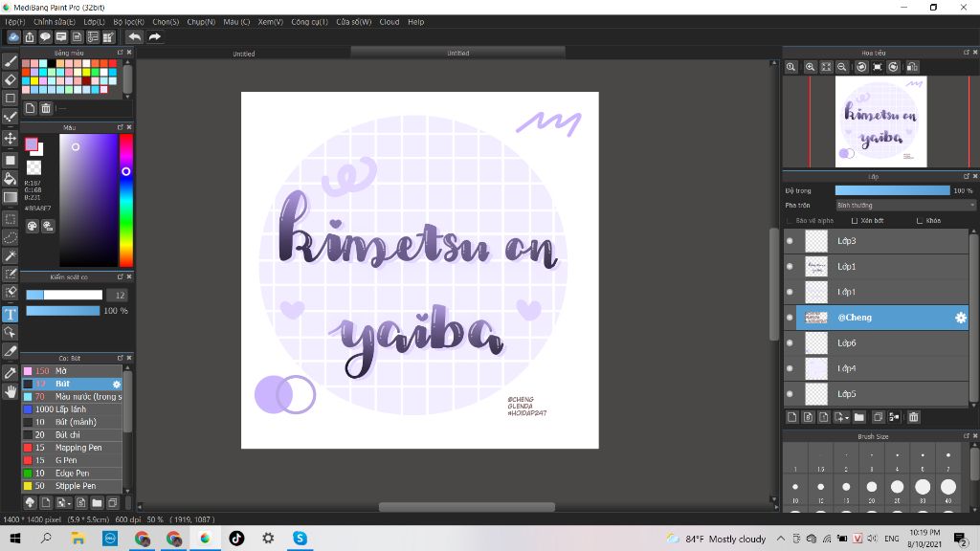Image resolution: width=980 pixels, height=551 pixels.
Task: Enable the Xén bớt clipping checkbox
Action: point(855,221)
